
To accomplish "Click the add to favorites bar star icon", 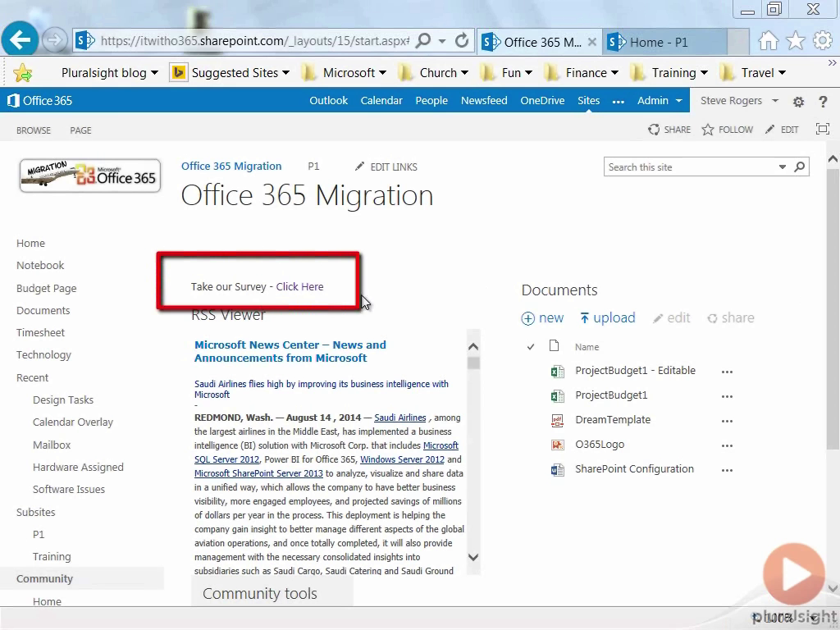I will pyautogui.click(x=22, y=72).
